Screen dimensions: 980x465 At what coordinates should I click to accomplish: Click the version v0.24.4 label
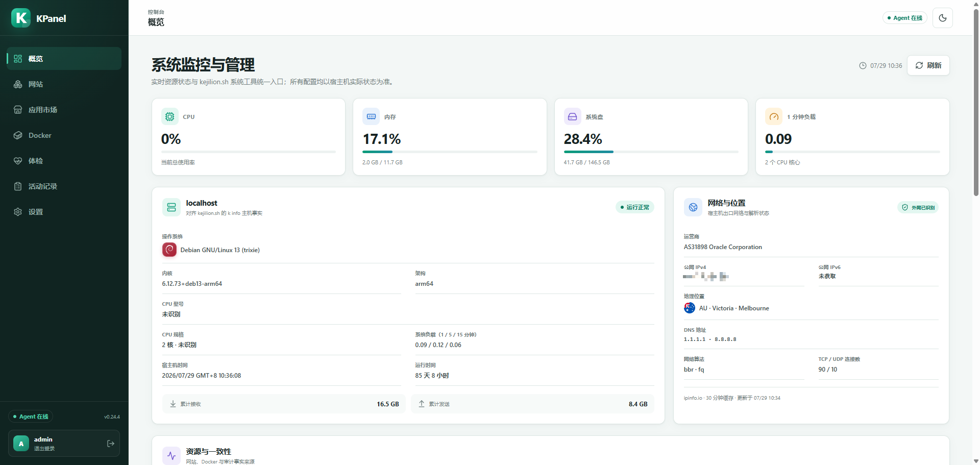point(112,417)
